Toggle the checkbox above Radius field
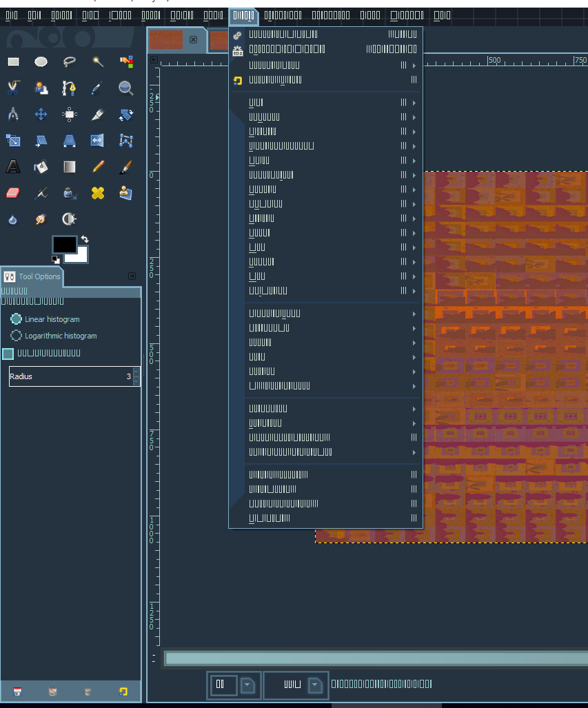Image resolution: width=588 pixels, height=708 pixels. 8,354
